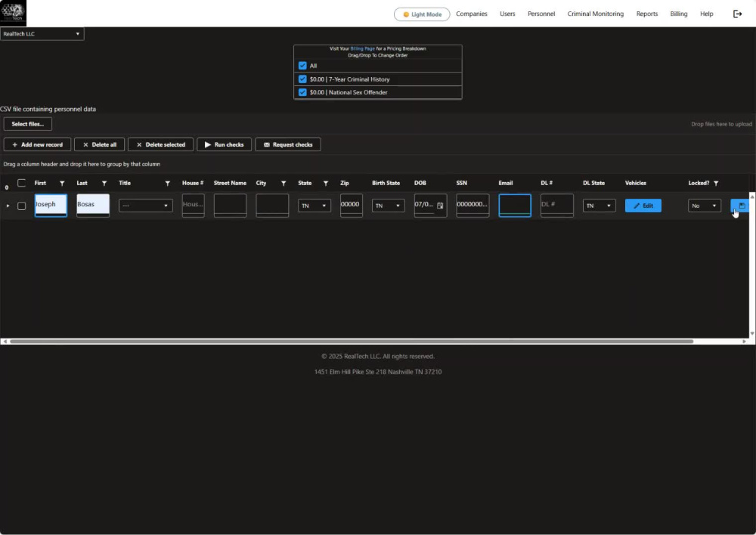Click the Request checks button

tap(288, 144)
